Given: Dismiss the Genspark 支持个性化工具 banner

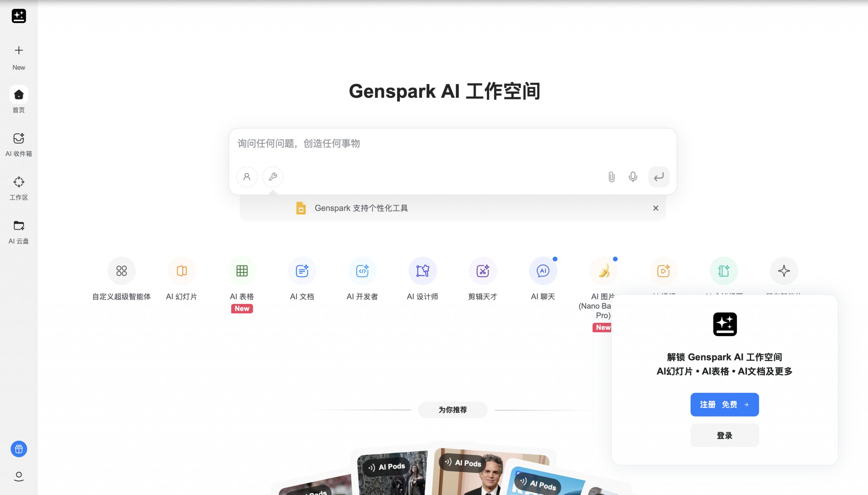Looking at the screenshot, I should (655, 208).
